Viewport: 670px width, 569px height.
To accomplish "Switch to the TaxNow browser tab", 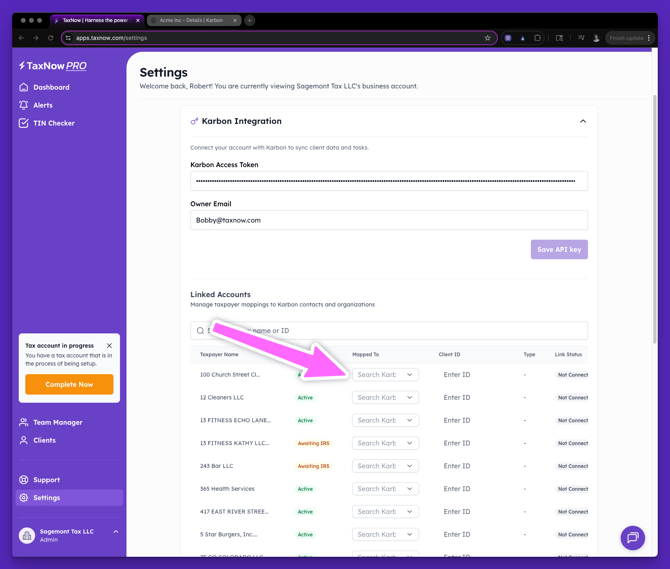I will point(96,20).
